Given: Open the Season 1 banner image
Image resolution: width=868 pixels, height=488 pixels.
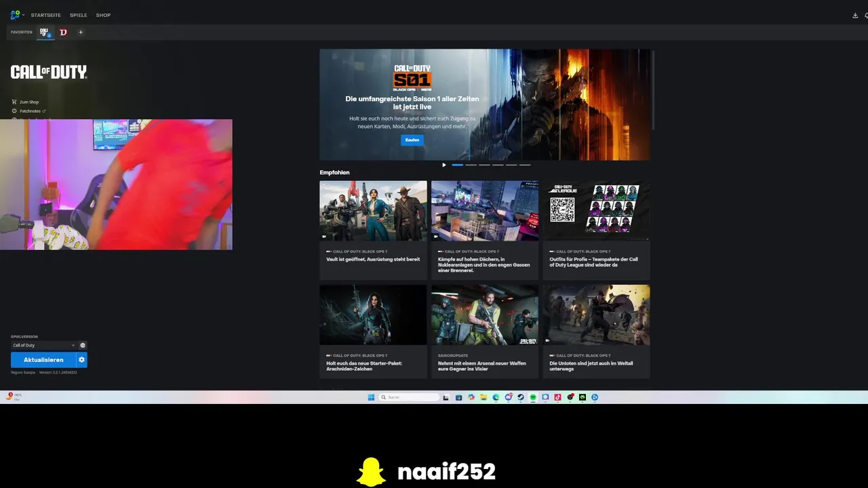Looking at the screenshot, I should click(x=485, y=104).
